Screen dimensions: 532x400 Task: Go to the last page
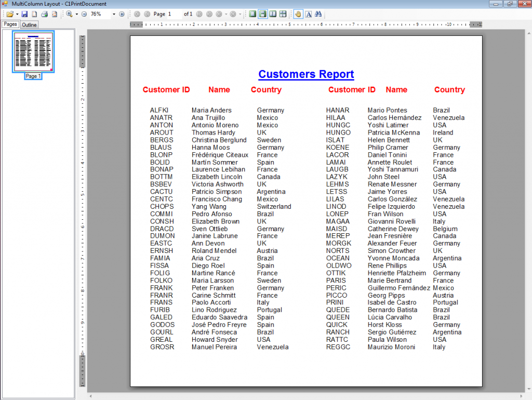click(x=209, y=14)
